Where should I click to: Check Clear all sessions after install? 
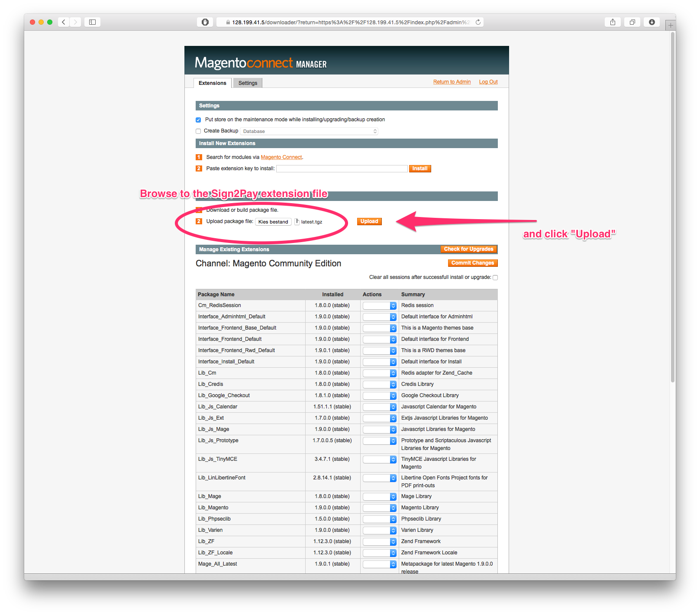pyautogui.click(x=495, y=278)
